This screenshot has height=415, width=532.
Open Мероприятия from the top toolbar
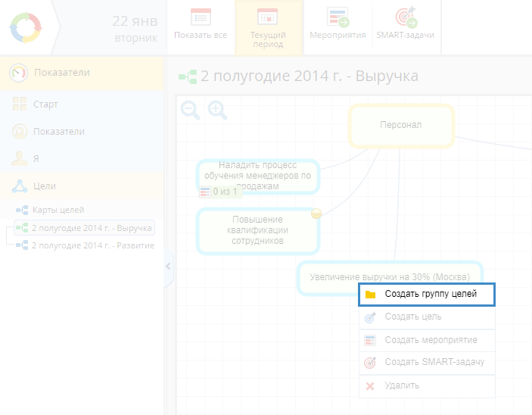(x=338, y=27)
